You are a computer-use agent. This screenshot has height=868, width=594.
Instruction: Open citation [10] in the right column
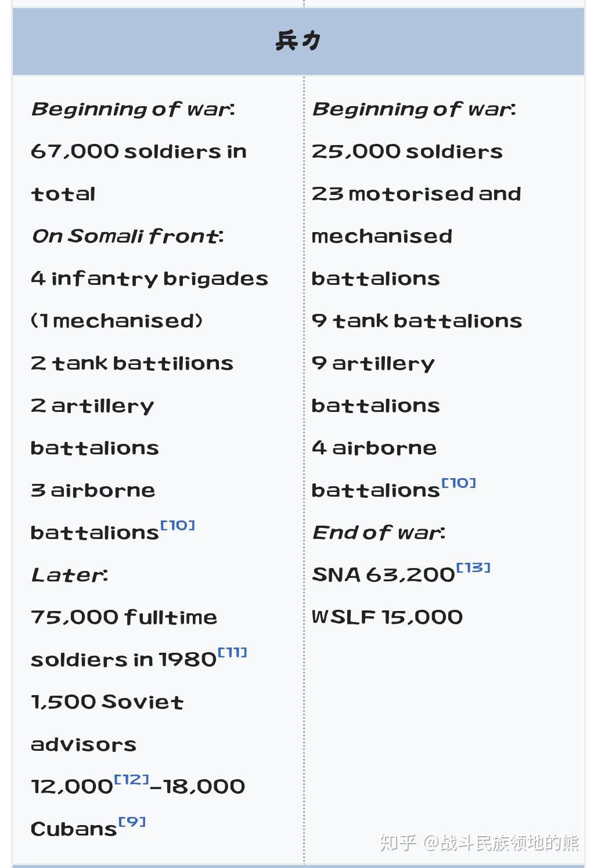(459, 483)
